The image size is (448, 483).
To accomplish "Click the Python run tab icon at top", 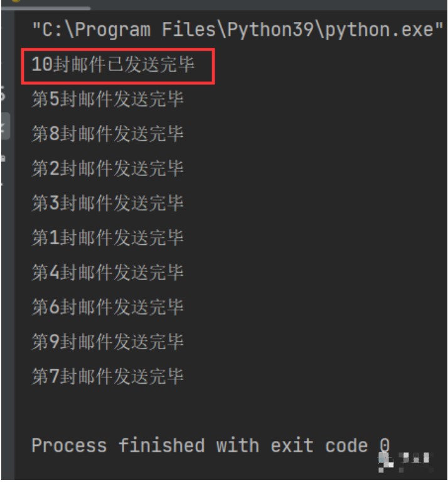I will [x=15, y=2].
